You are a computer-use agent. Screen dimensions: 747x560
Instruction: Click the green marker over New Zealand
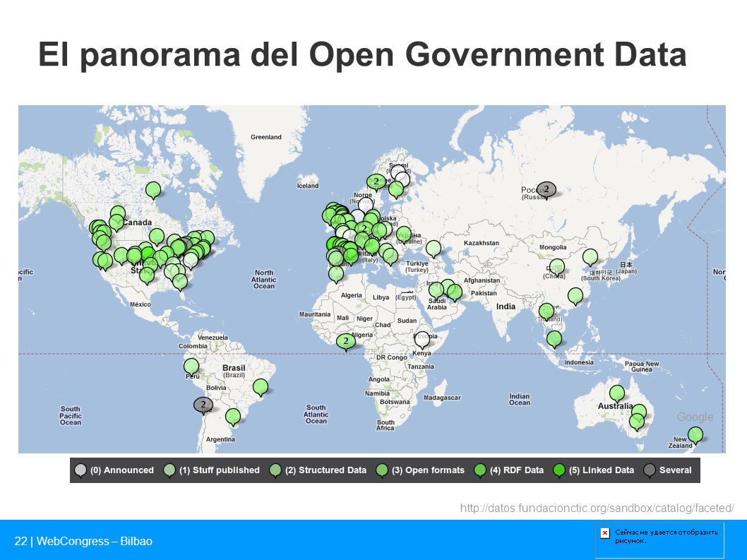pyautogui.click(x=695, y=435)
